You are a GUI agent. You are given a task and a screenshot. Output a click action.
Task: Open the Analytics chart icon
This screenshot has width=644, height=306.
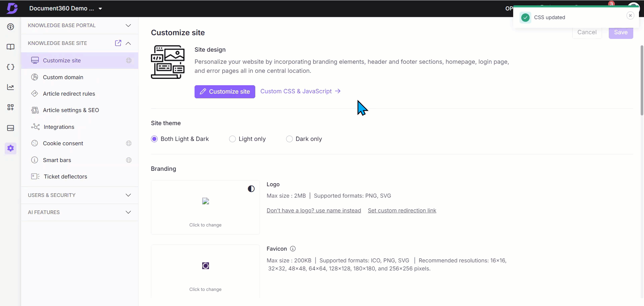pos(10,87)
